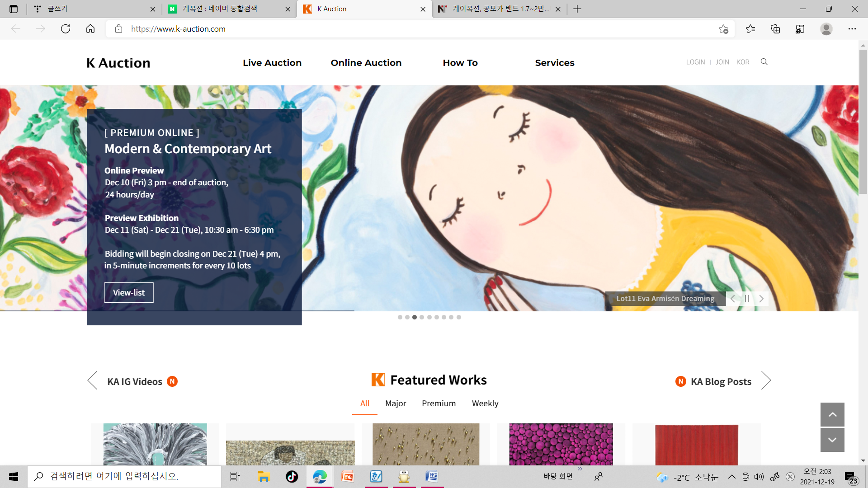Click the scroll-down chevron button
This screenshot has height=488, width=868.
[832, 440]
